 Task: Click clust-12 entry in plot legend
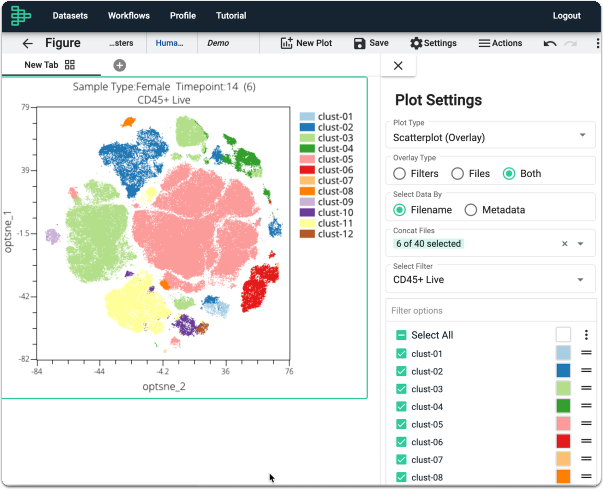(326, 234)
